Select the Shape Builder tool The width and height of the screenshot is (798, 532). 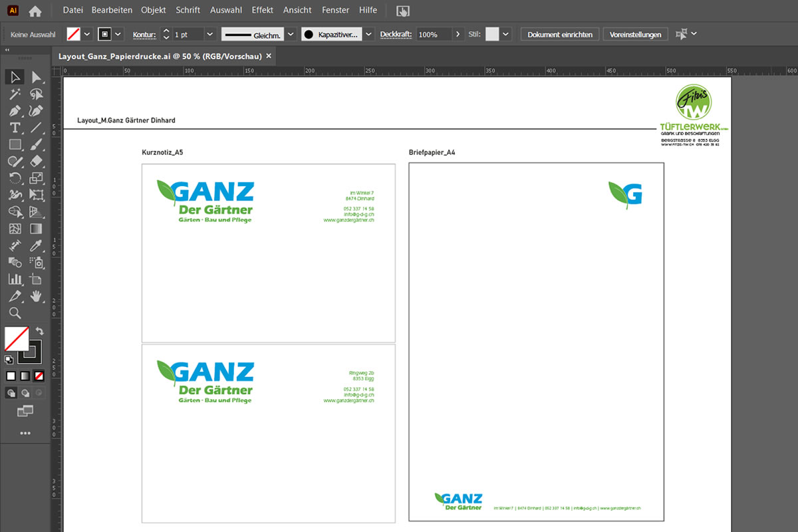[15, 211]
